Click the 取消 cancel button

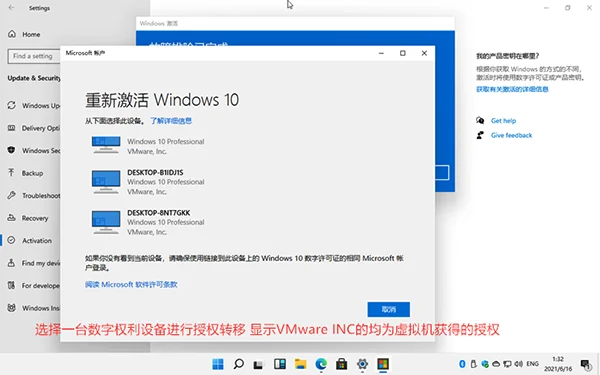pos(388,309)
